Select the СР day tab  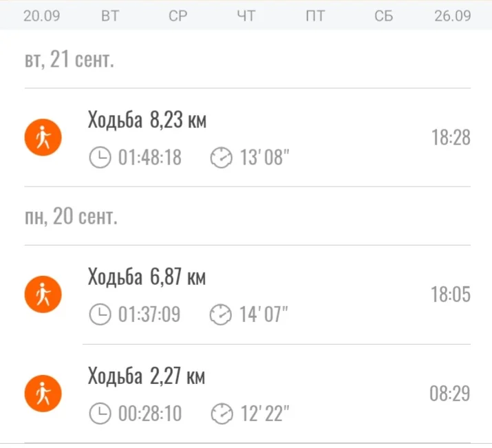tap(178, 16)
